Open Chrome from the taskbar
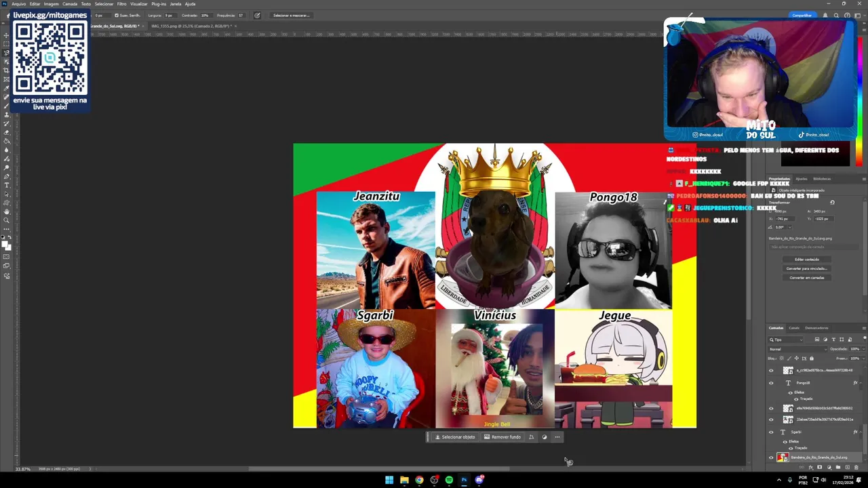The image size is (868, 488). 419,480
